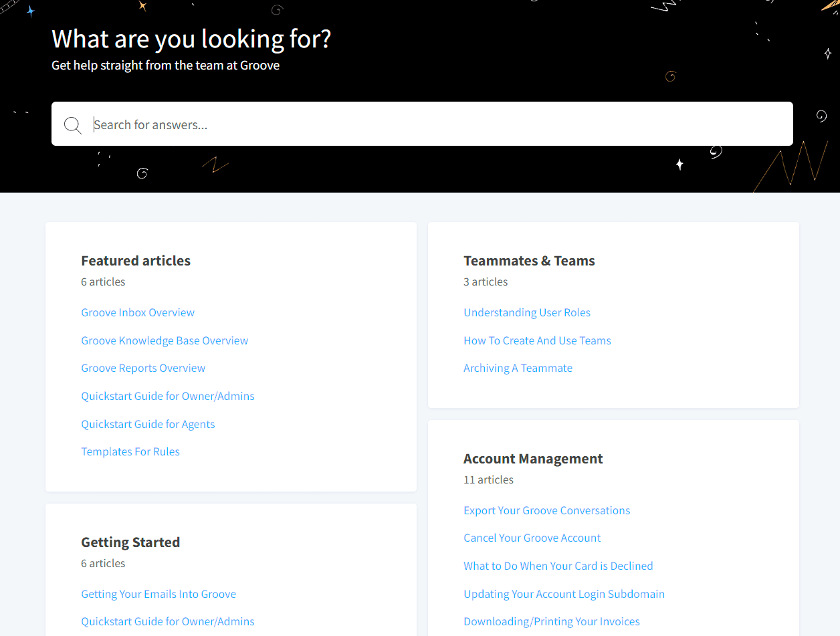Image resolution: width=840 pixels, height=636 pixels.
Task: Open the Groove Inbox Overview article
Action: point(138,312)
